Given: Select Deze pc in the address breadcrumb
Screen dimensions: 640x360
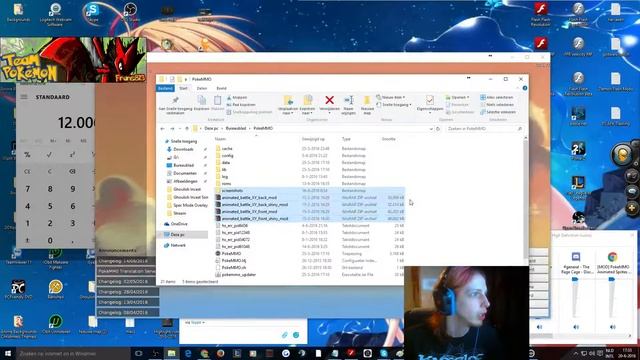Looking at the screenshot, I should click(x=211, y=129).
